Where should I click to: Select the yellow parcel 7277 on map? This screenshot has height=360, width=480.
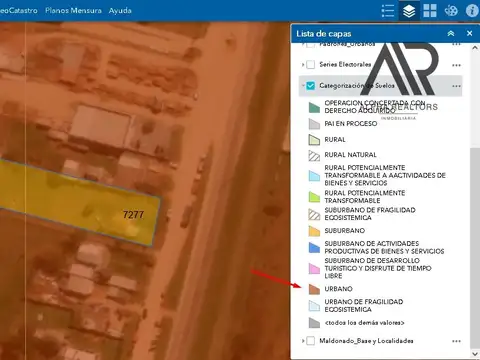click(80, 203)
